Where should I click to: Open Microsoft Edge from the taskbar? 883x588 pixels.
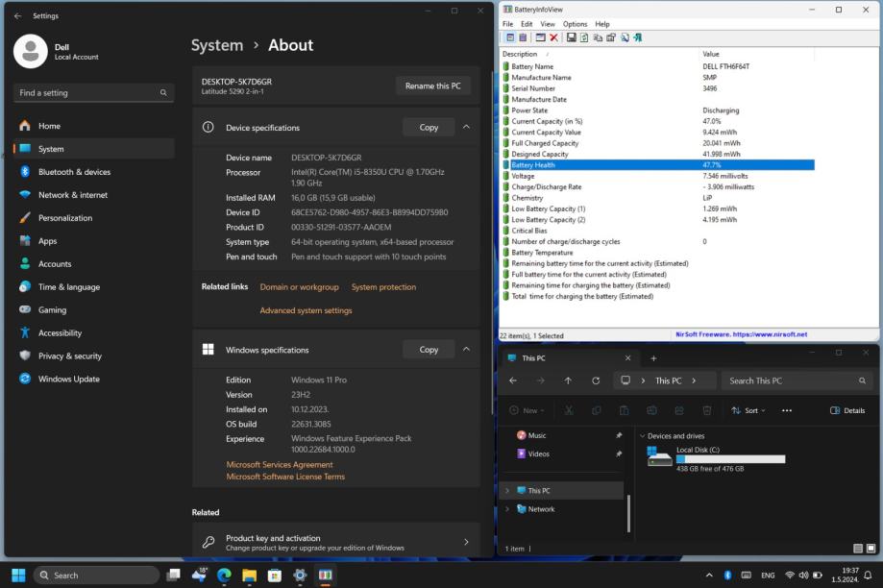(224, 576)
